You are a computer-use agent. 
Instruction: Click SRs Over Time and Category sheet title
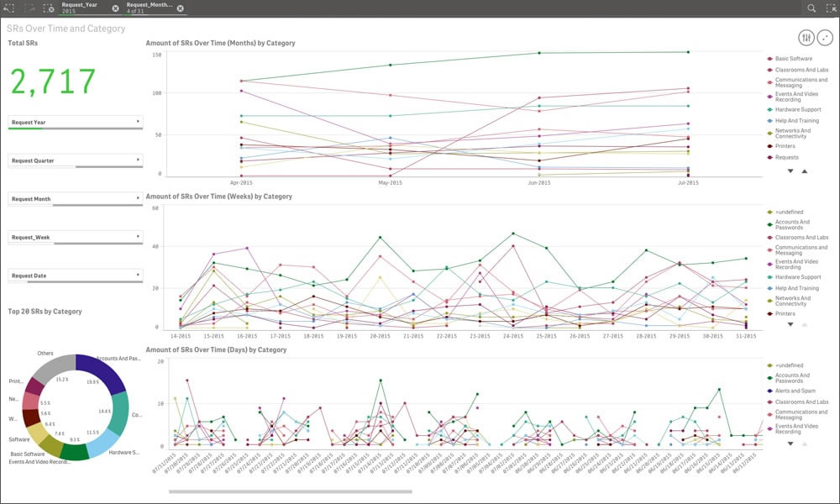coord(66,29)
